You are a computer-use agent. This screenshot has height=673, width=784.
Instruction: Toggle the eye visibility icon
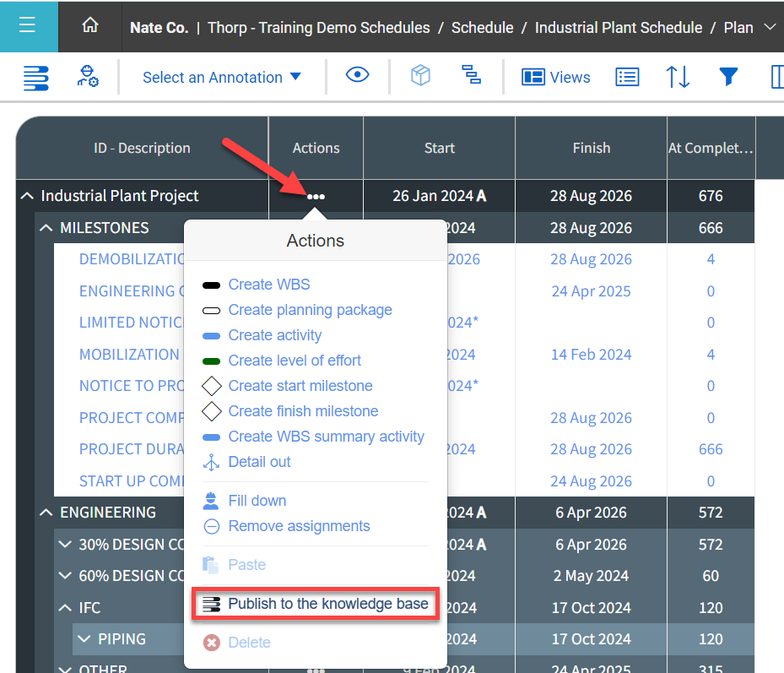(x=357, y=75)
